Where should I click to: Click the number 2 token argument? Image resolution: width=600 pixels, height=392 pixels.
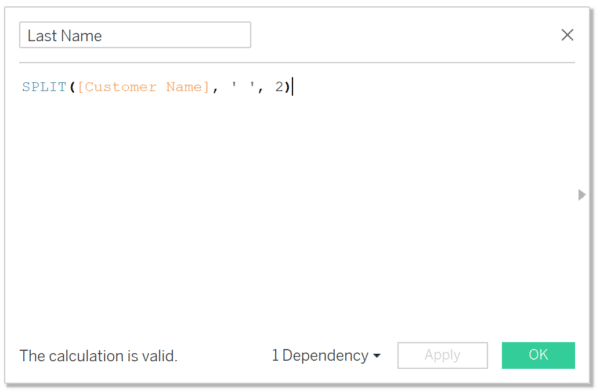279,87
